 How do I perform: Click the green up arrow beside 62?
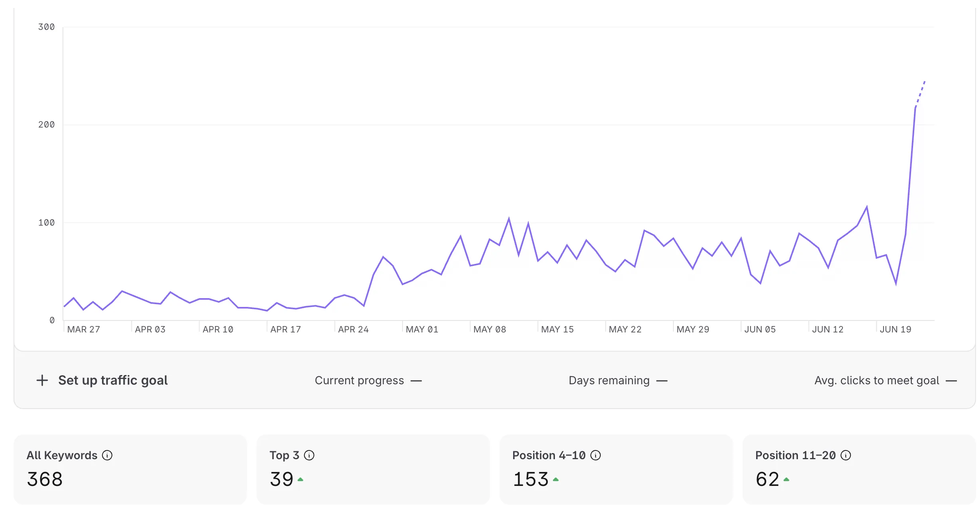[x=786, y=480]
